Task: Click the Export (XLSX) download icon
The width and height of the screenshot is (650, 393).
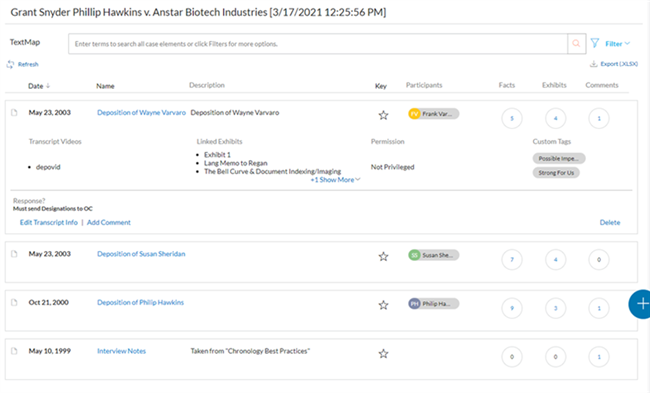Action: [x=594, y=64]
